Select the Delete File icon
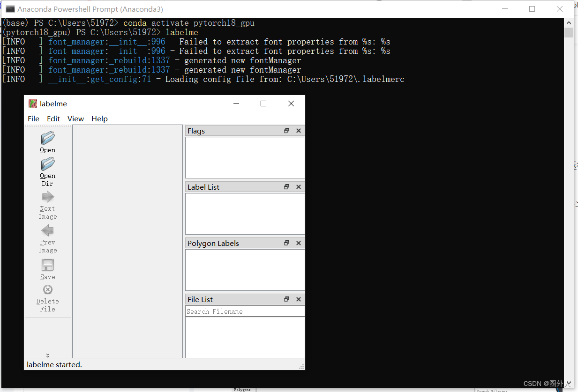 click(47, 289)
